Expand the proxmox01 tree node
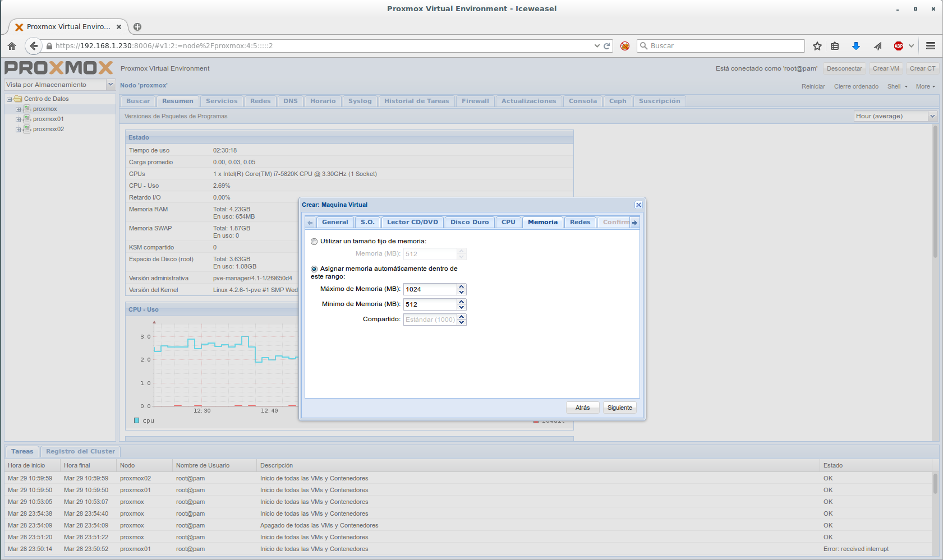 tap(18, 119)
